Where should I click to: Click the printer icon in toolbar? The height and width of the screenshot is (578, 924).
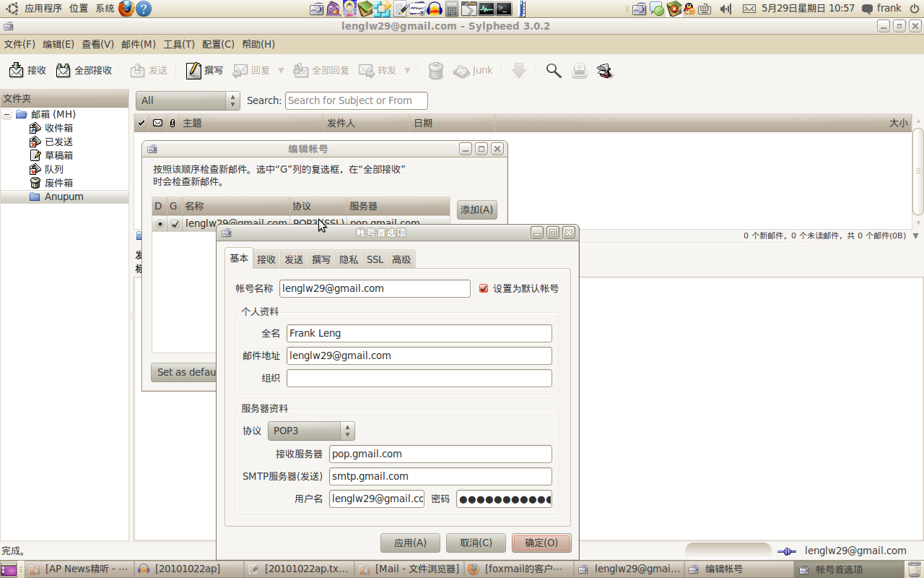pos(579,71)
